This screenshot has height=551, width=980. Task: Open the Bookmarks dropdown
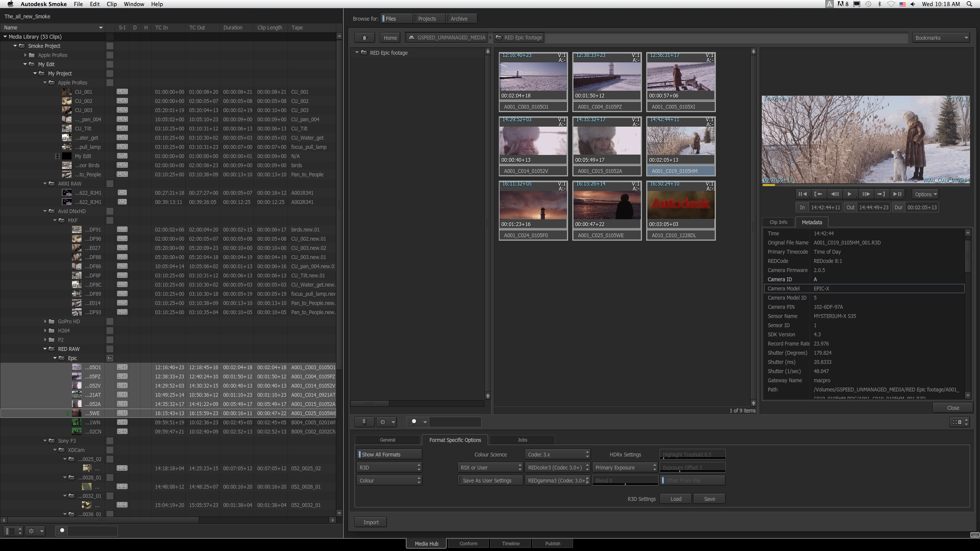pyautogui.click(x=941, y=37)
